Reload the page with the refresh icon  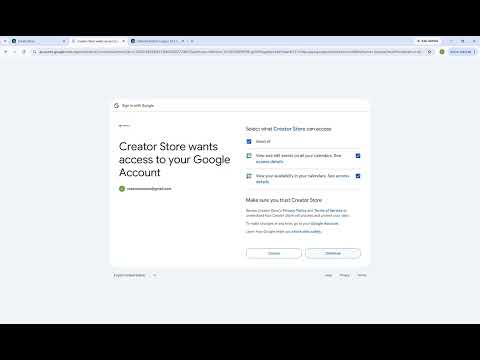point(24,52)
